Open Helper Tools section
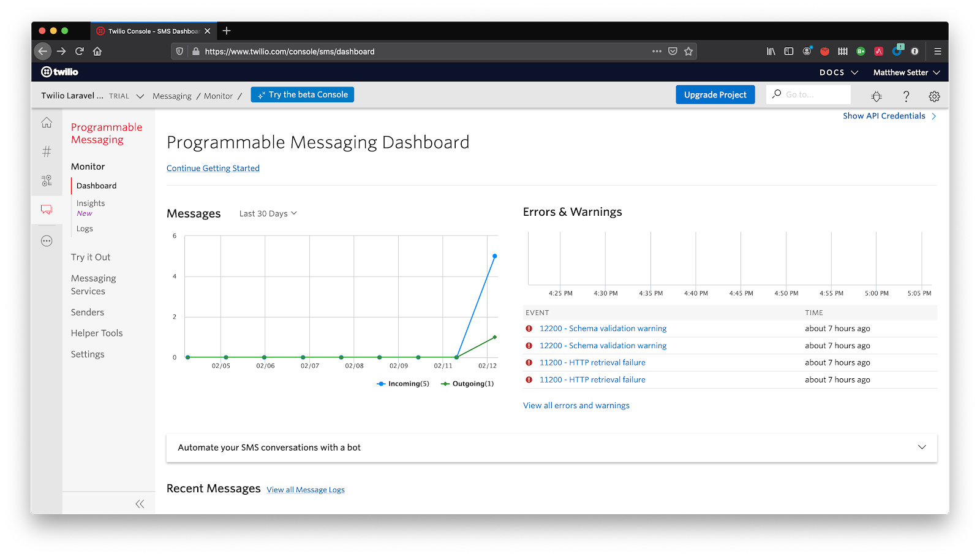 (97, 333)
